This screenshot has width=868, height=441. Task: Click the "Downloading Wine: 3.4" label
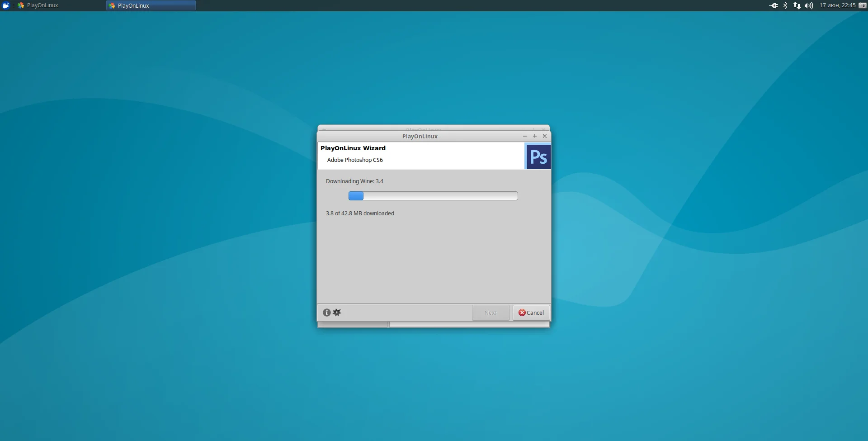click(354, 181)
